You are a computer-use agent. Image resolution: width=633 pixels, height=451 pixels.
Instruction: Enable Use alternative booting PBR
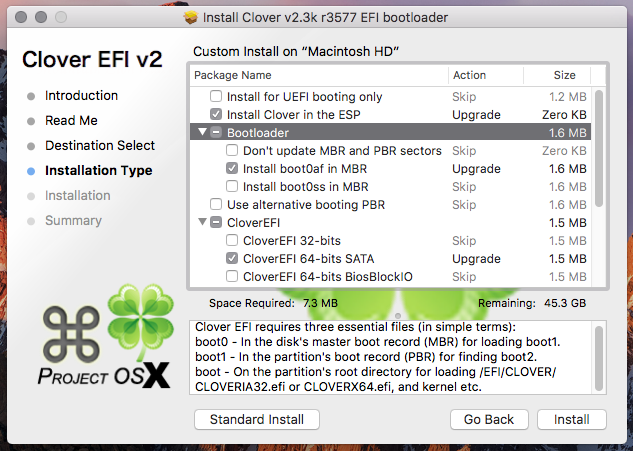pos(216,204)
